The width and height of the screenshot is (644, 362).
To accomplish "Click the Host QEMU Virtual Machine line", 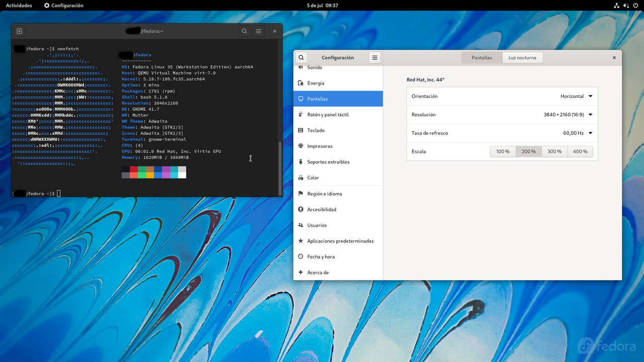I will 169,73.
